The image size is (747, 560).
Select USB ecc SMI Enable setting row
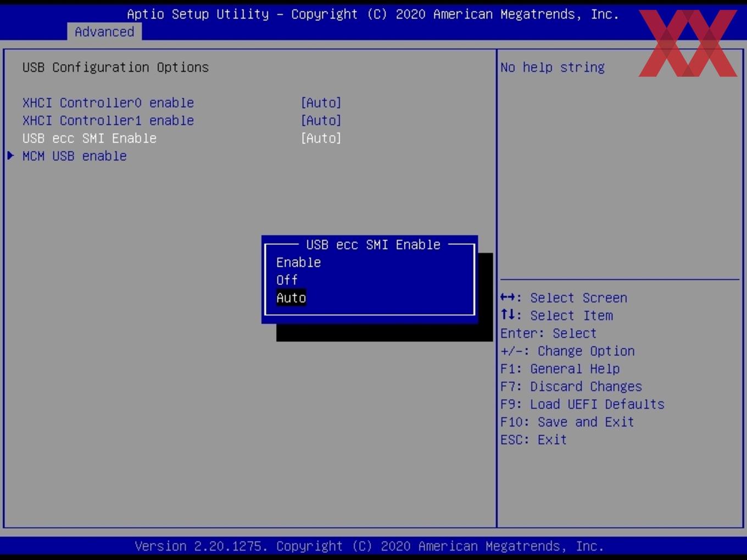coord(182,138)
